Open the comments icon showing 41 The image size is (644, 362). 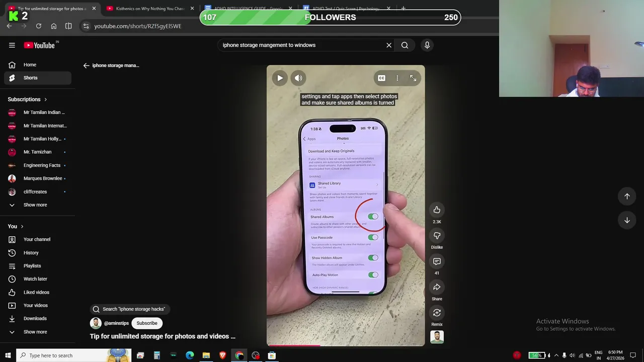point(437,261)
